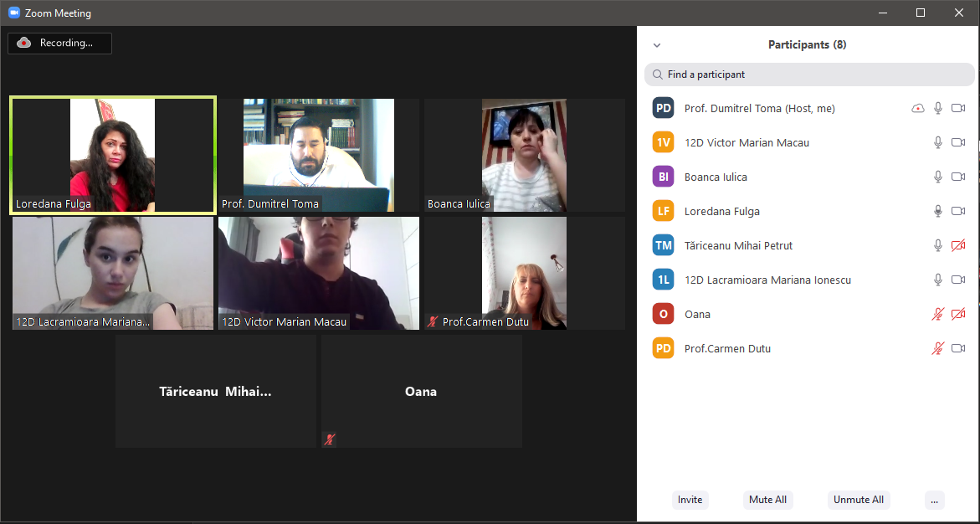The height and width of the screenshot is (524, 980).
Task: Select Prof.Carmen Dutu's video tile
Action: (x=525, y=273)
